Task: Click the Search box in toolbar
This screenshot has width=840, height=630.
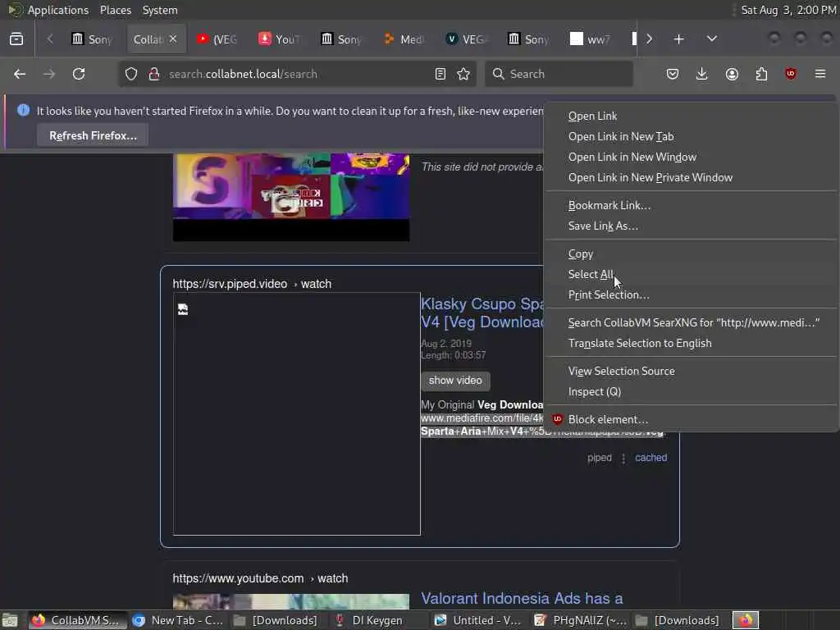Action: point(559,74)
